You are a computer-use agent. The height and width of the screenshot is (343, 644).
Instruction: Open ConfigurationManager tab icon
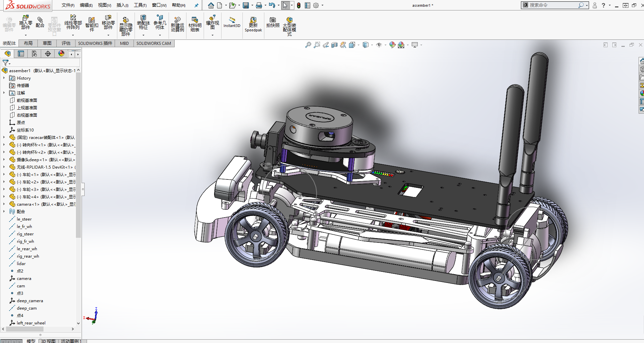pos(34,54)
